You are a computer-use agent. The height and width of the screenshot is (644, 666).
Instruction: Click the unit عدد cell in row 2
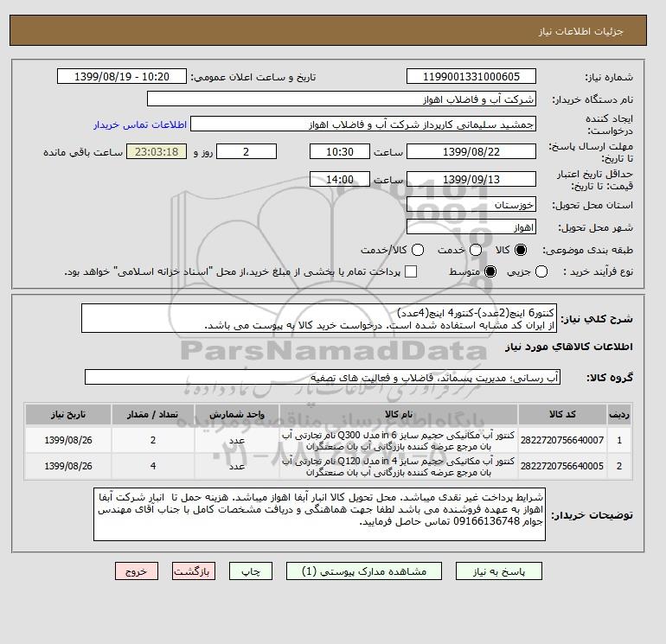pyautogui.click(x=237, y=466)
